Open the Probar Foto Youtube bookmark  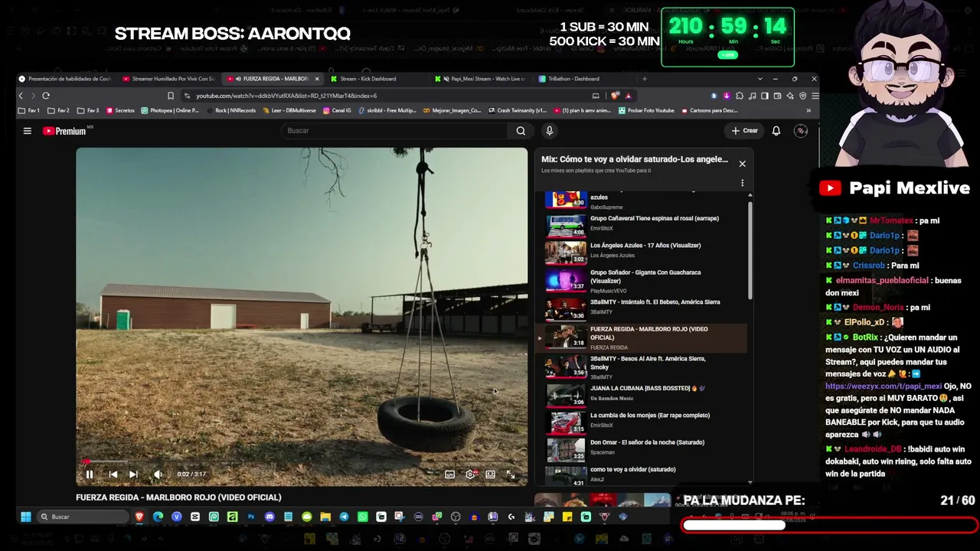[646, 110]
